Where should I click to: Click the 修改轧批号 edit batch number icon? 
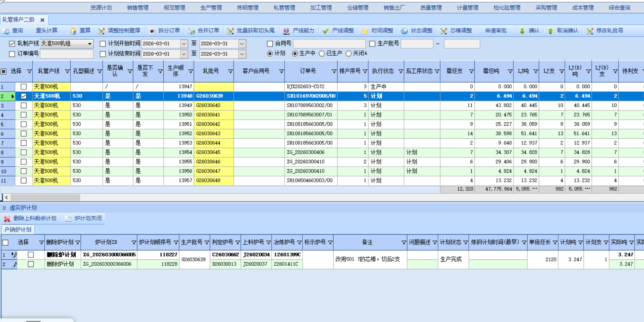pyautogui.click(x=590, y=30)
